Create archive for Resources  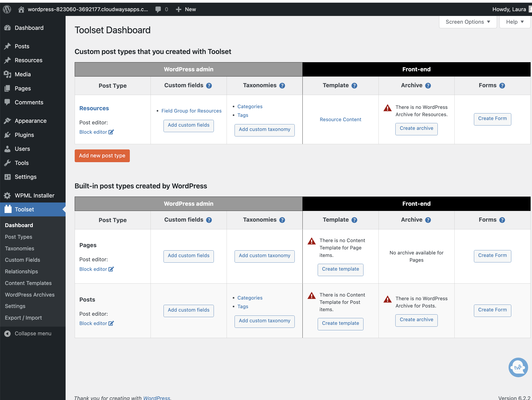click(x=416, y=129)
